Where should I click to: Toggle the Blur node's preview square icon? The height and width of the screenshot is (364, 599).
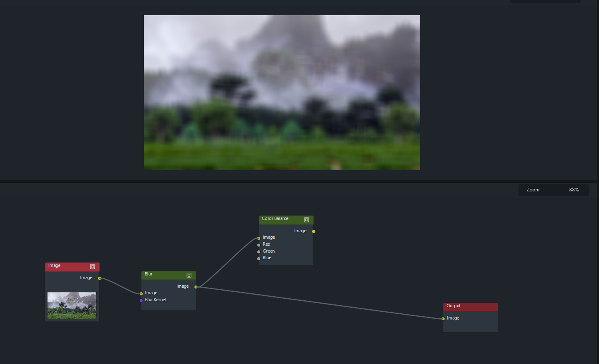pos(189,275)
